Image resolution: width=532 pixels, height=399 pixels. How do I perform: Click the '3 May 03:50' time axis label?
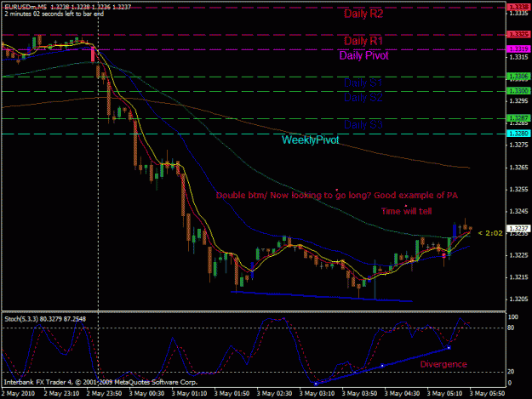click(359, 394)
